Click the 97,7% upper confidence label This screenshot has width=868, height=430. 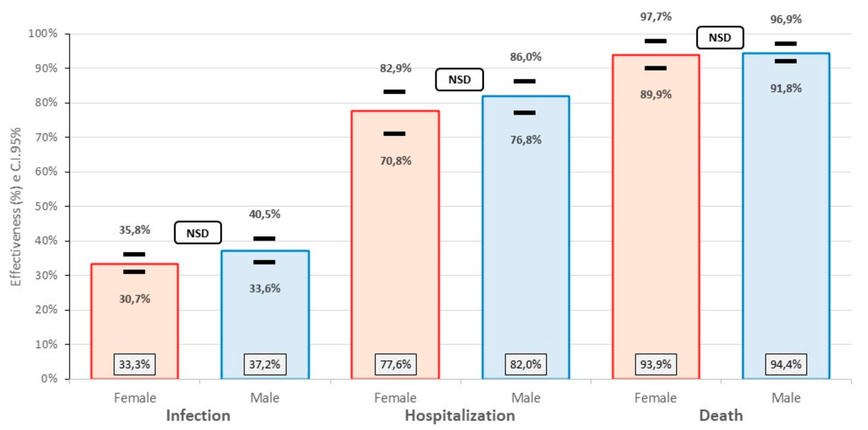(x=656, y=17)
